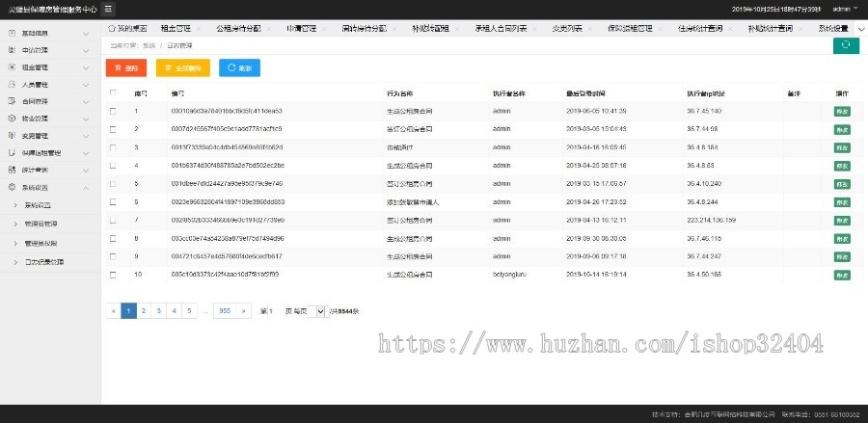Image resolution: width=868 pixels, height=423 pixels.
Task: Open the admin user dropdown
Action: (845, 9)
